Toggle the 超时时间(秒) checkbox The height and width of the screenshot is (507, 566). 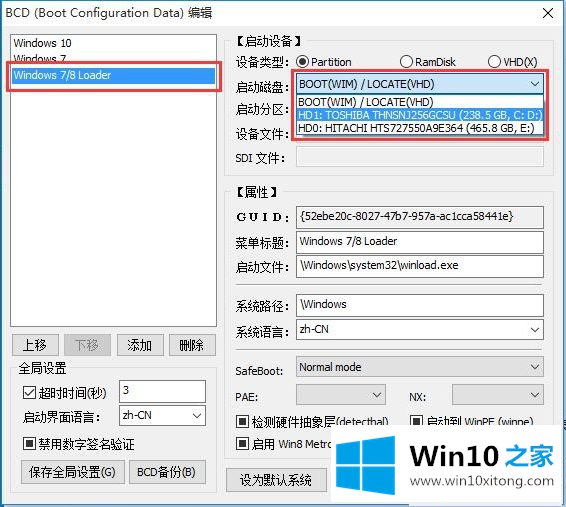point(29,392)
